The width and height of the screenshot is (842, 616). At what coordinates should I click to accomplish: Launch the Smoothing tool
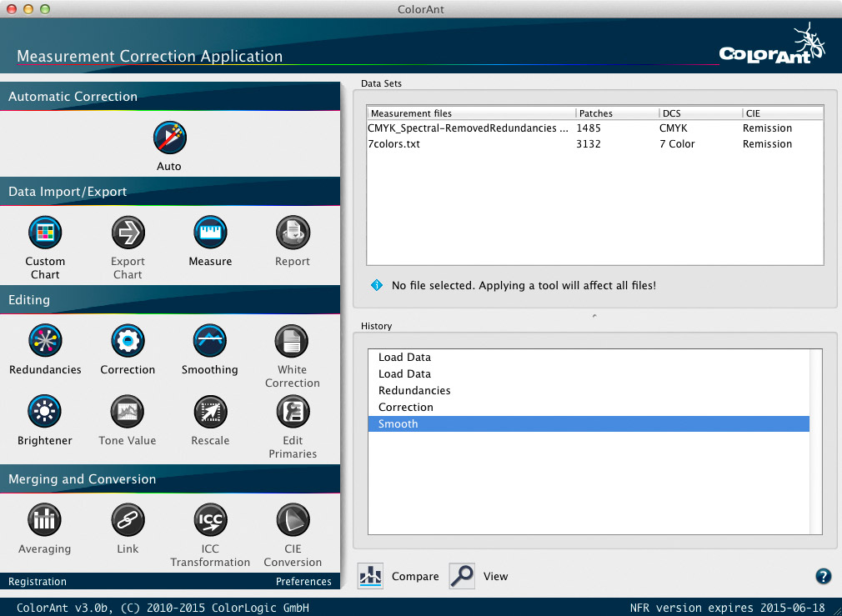point(210,341)
